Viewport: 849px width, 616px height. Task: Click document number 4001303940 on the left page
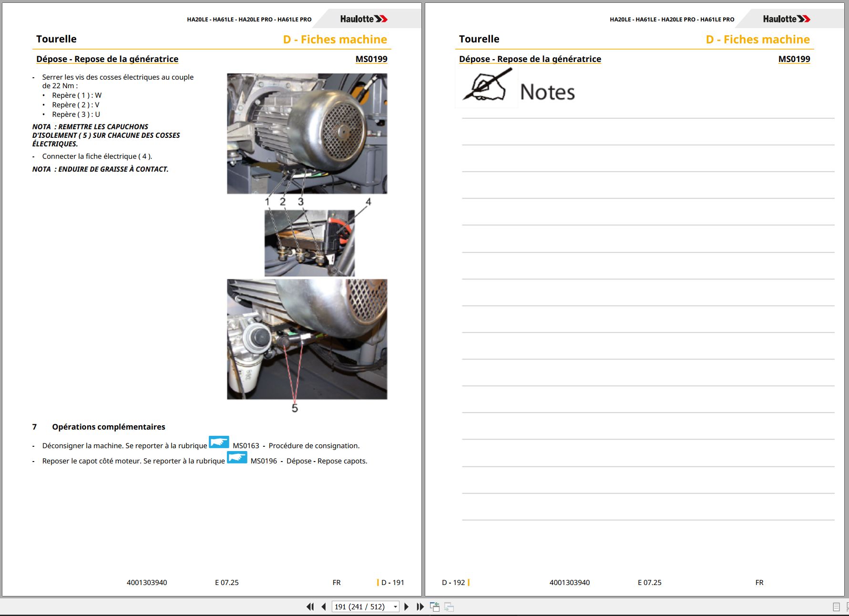click(147, 582)
